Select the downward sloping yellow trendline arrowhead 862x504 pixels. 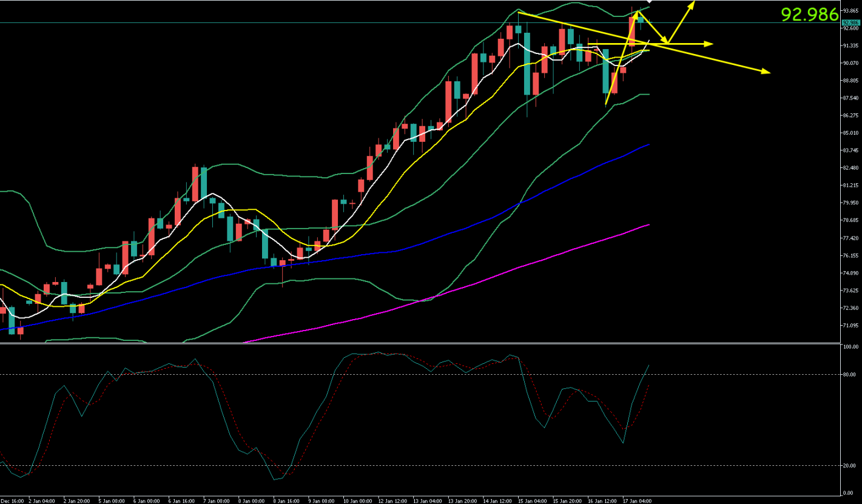[x=766, y=72]
